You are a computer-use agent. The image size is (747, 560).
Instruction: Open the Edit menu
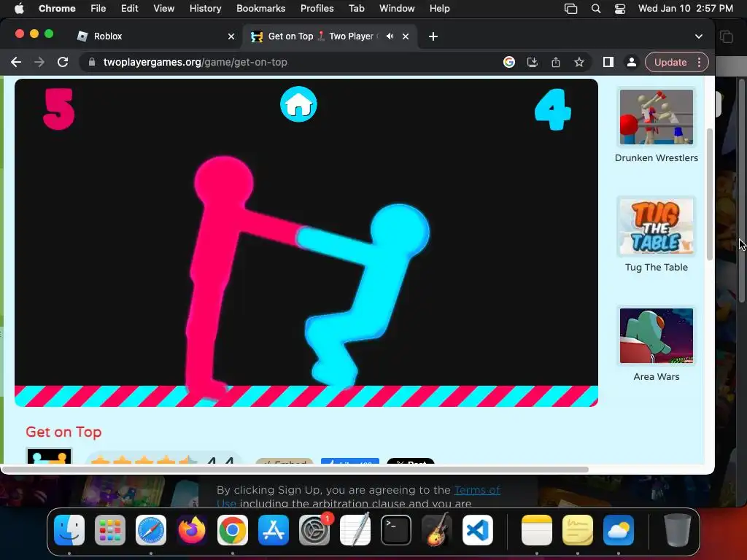coord(129,9)
